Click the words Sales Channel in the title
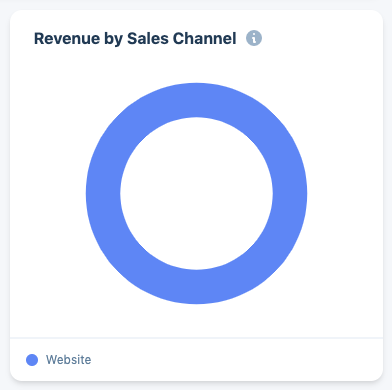The width and height of the screenshot is (392, 390). click(182, 38)
